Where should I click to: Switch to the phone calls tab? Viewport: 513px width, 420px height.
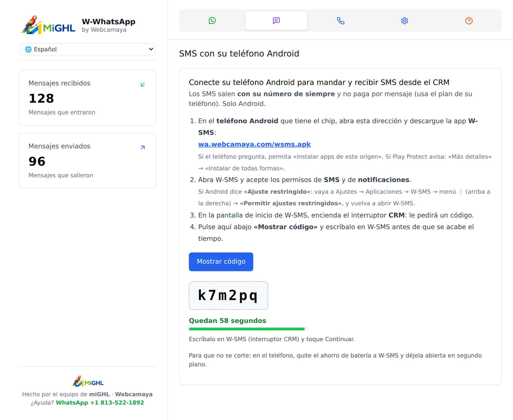click(340, 21)
